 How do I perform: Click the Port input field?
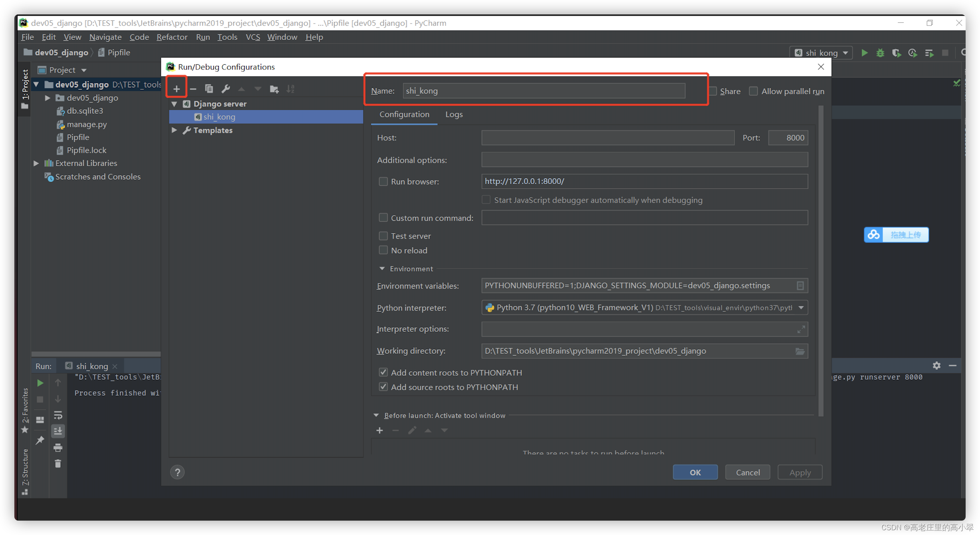tap(788, 138)
